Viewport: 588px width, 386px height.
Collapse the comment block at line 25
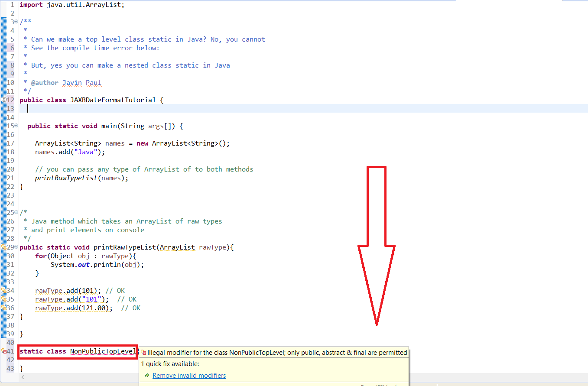(16, 212)
